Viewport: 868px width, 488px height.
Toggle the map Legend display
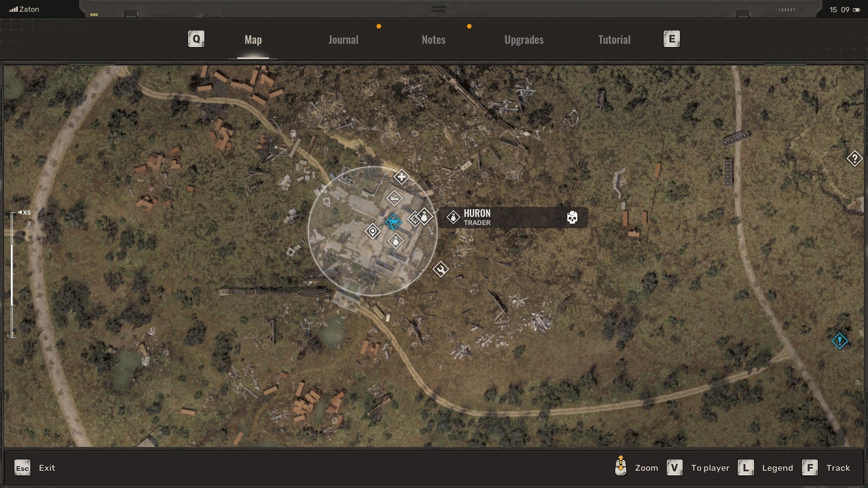(x=778, y=468)
